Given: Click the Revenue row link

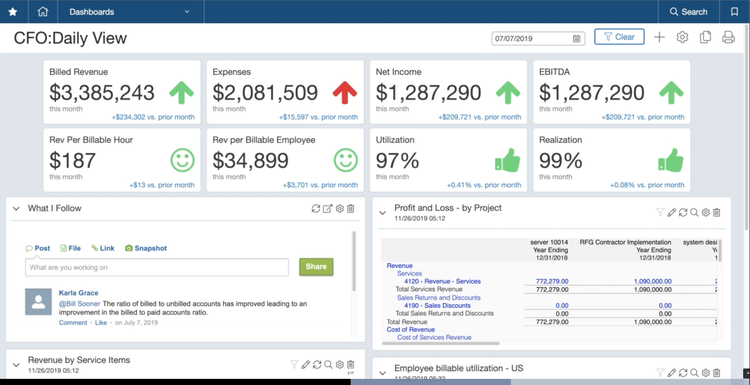Looking at the screenshot, I should click(x=399, y=266).
